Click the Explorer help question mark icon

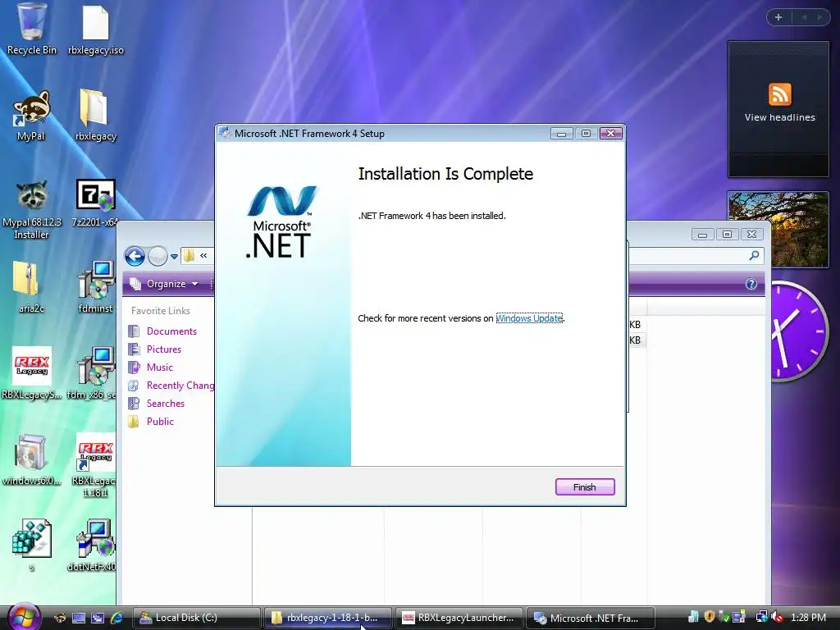pyautogui.click(x=751, y=284)
